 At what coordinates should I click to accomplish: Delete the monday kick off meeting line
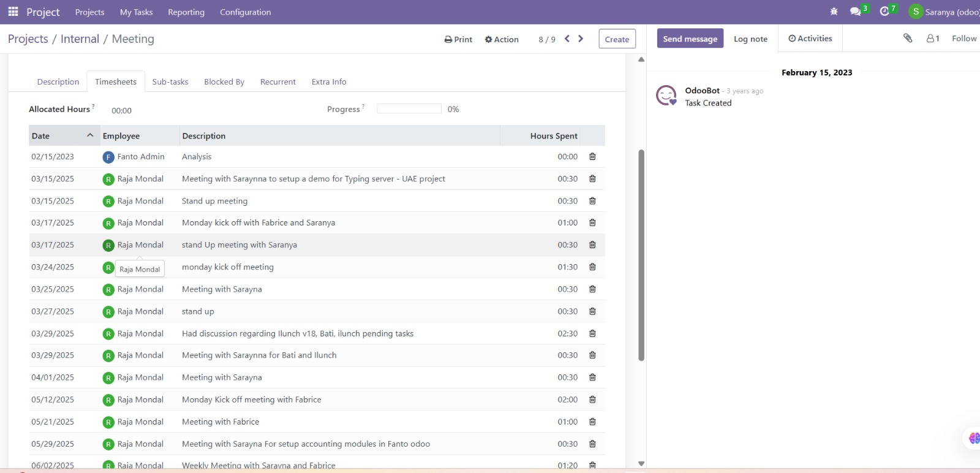(592, 267)
